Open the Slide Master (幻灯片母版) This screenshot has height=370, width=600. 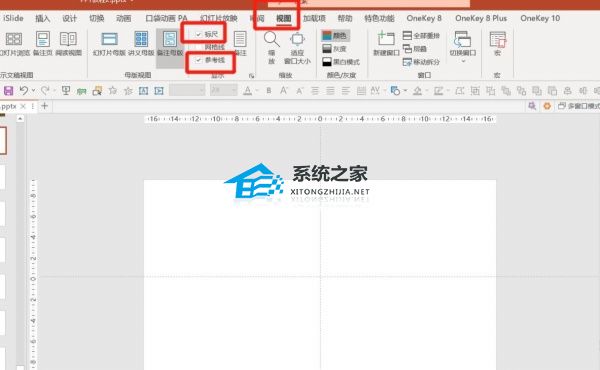[109, 44]
